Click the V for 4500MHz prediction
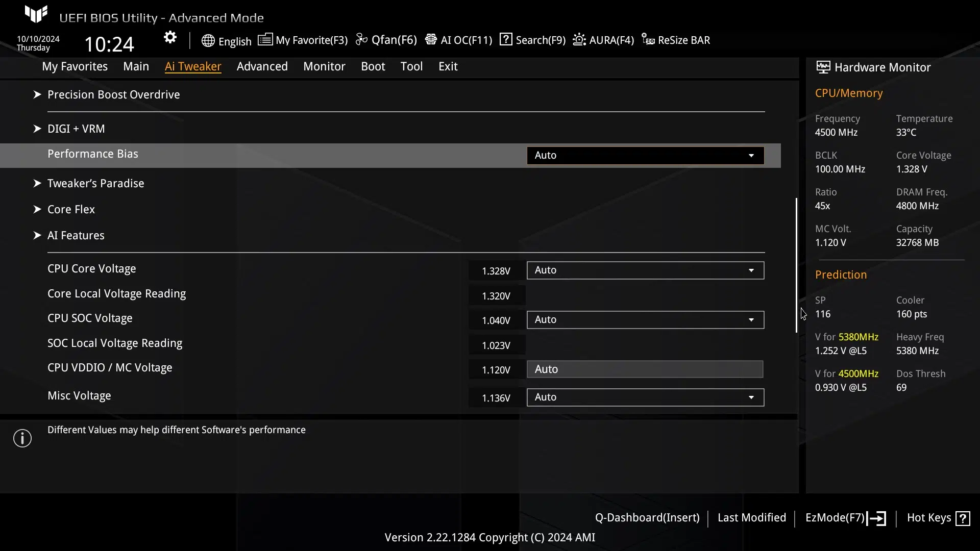This screenshot has height=551, width=980. [x=847, y=381]
